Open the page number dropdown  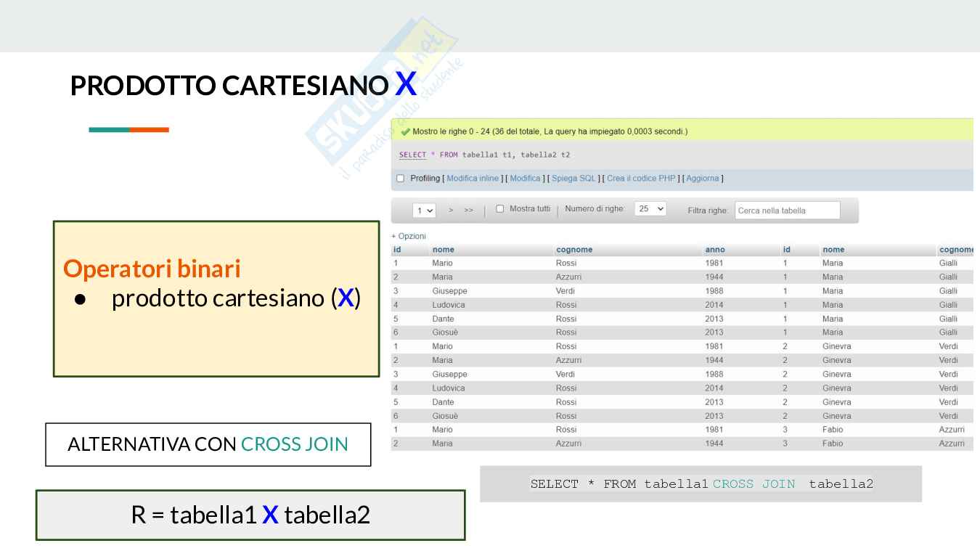[x=425, y=210]
